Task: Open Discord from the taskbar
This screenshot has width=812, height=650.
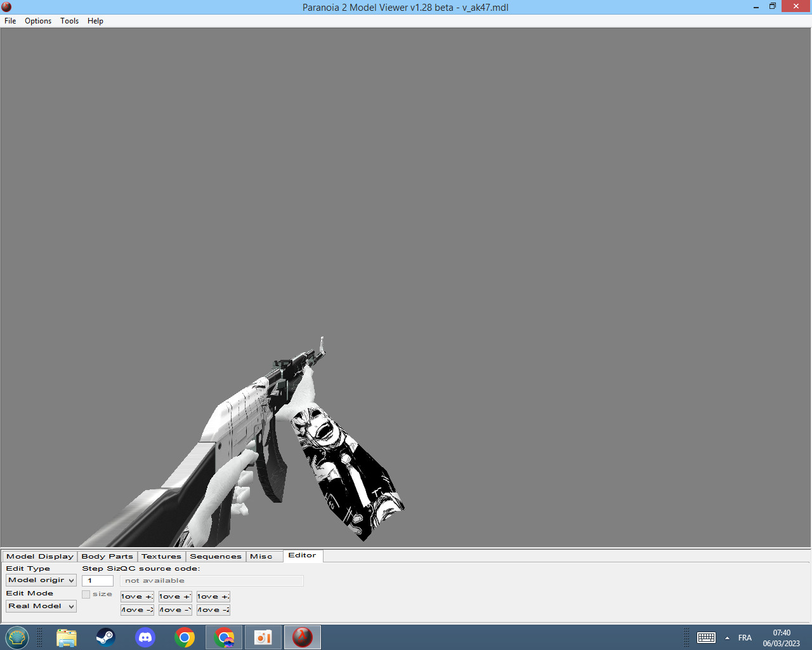Action: click(x=145, y=637)
